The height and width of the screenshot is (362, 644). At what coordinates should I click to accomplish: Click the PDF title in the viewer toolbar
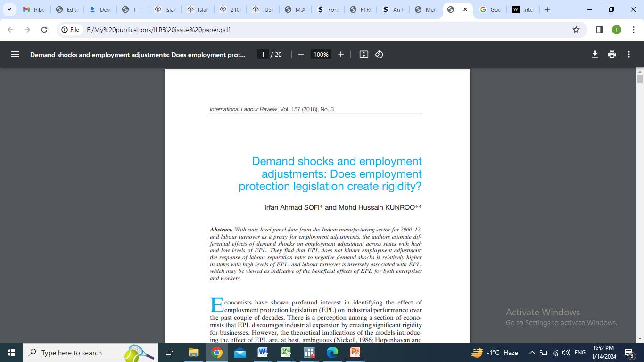[x=138, y=55]
